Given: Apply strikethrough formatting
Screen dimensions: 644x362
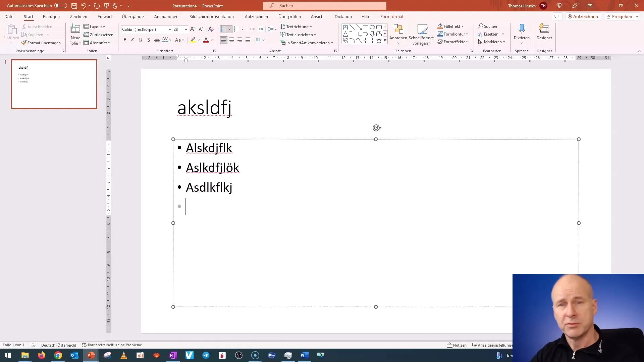Looking at the screenshot, I should tap(157, 40).
